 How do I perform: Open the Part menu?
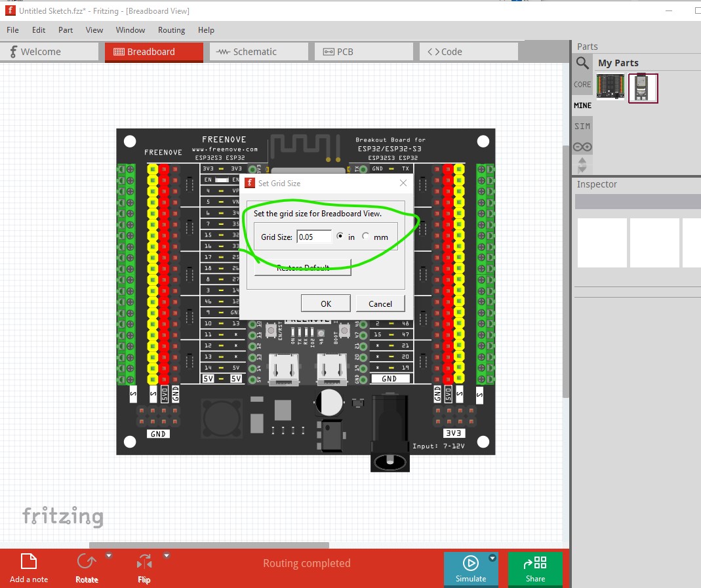click(x=66, y=30)
